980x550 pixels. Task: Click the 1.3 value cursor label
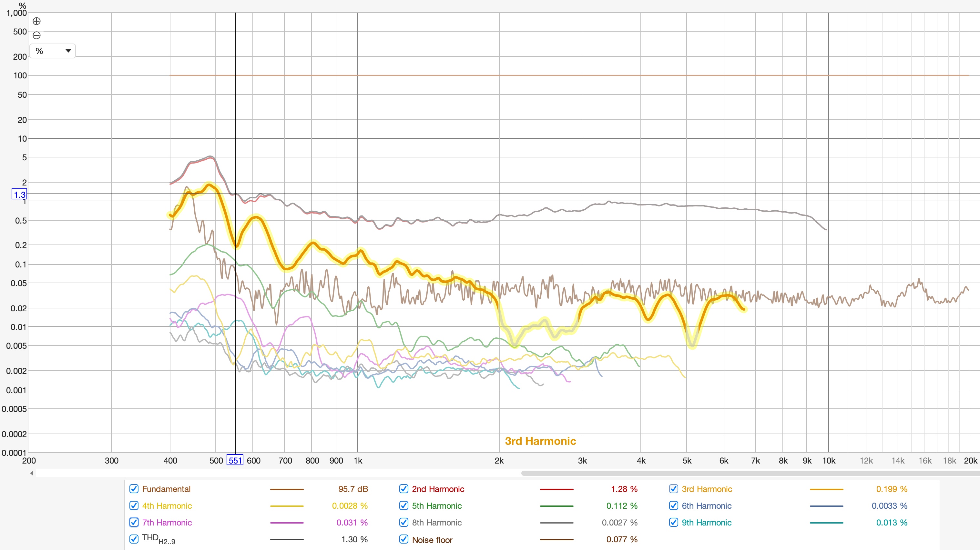19,195
